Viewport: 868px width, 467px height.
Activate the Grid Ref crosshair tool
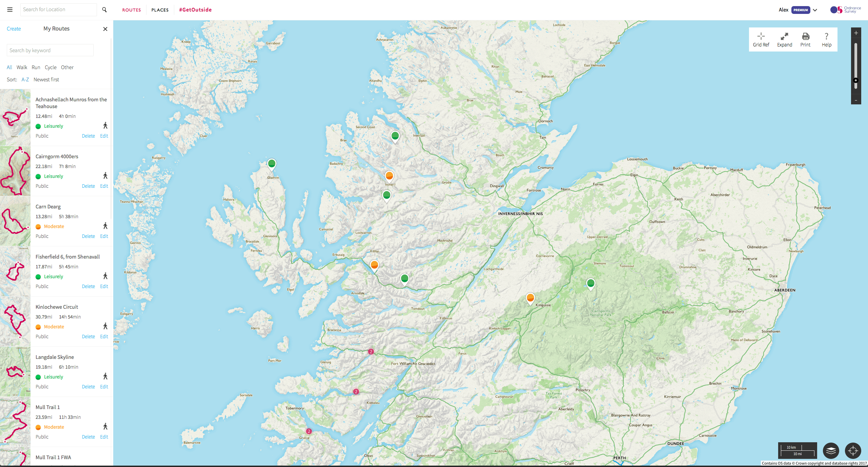pyautogui.click(x=761, y=39)
